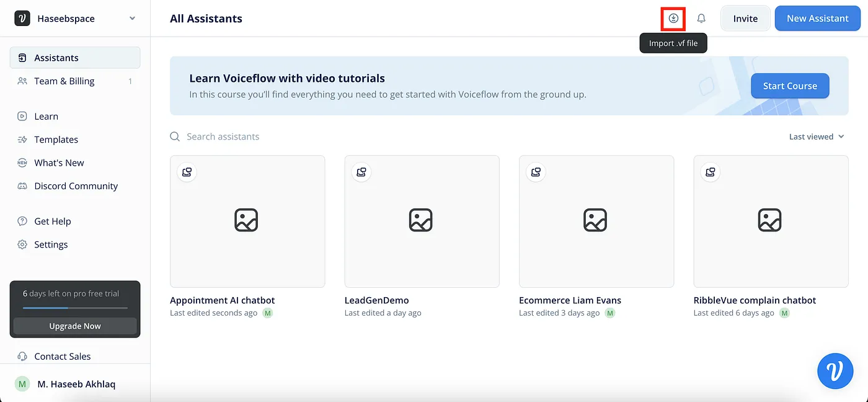Click editor avatar under RibbleVue complain chatbot
The image size is (868, 402).
[785, 313]
